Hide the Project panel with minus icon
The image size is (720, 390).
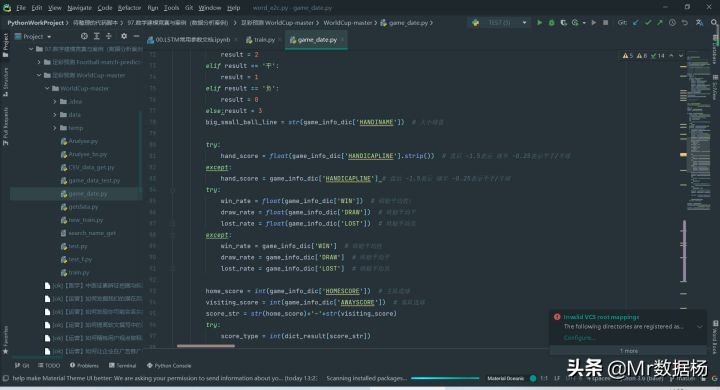[136, 36]
